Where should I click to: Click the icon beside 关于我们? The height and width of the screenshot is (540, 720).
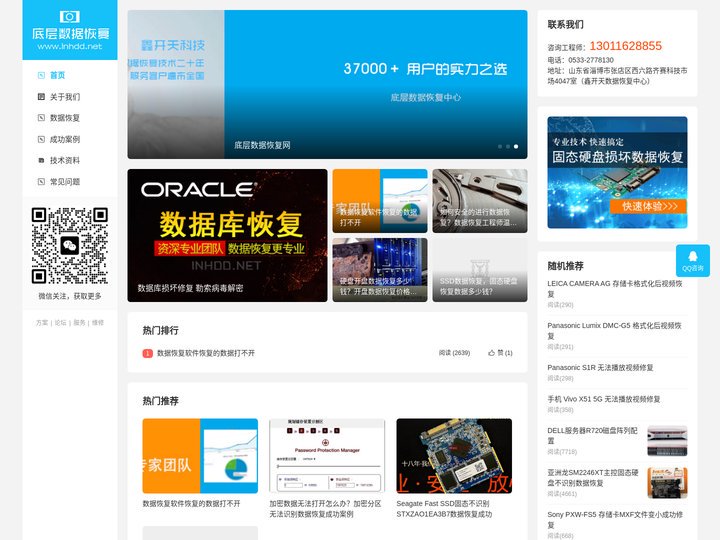pyautogui.click(x=41, y=96)
